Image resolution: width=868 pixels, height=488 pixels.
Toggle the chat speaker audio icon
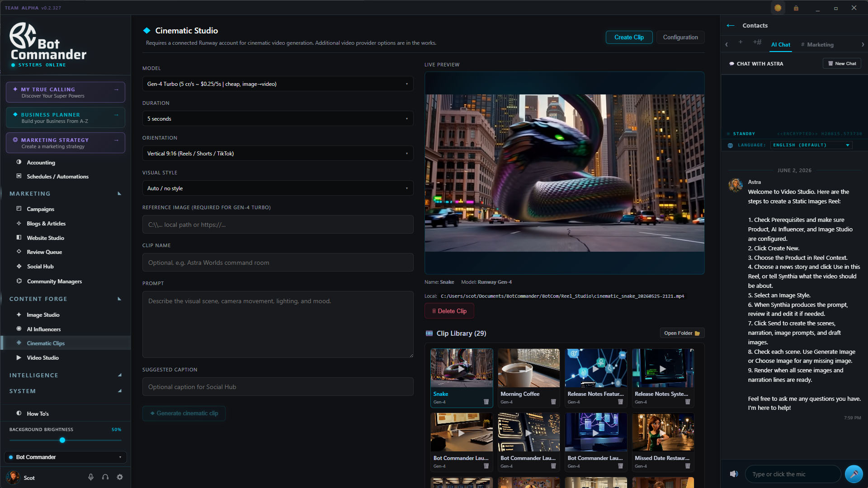point(734,474)
